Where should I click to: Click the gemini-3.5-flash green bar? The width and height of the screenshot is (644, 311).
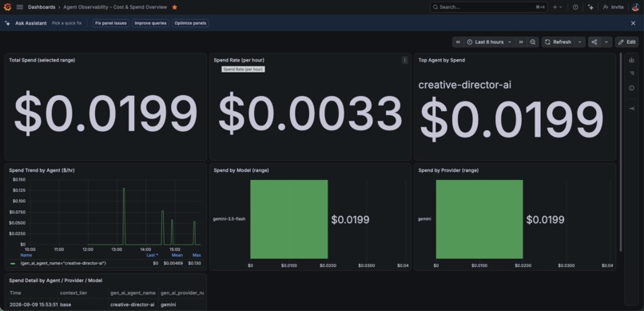coord(289,219)
